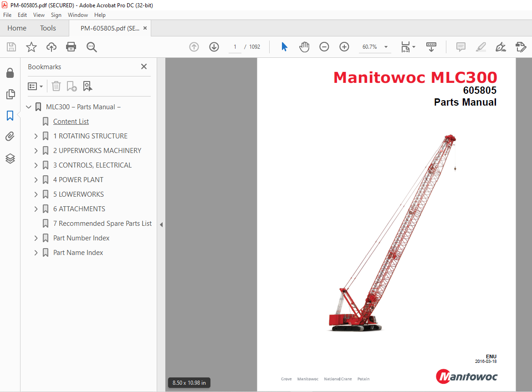Image resolution: width=532 pixels, height=392 pixels.
Task: Expand the 5 LOWERWORKS bookmark
Action: [x=36, y=194]
